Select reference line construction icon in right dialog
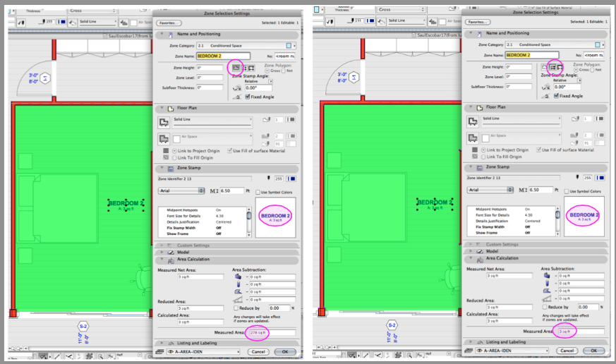Image resolution: width=616 pixels, height=364 pixels. tap(560, 67)
